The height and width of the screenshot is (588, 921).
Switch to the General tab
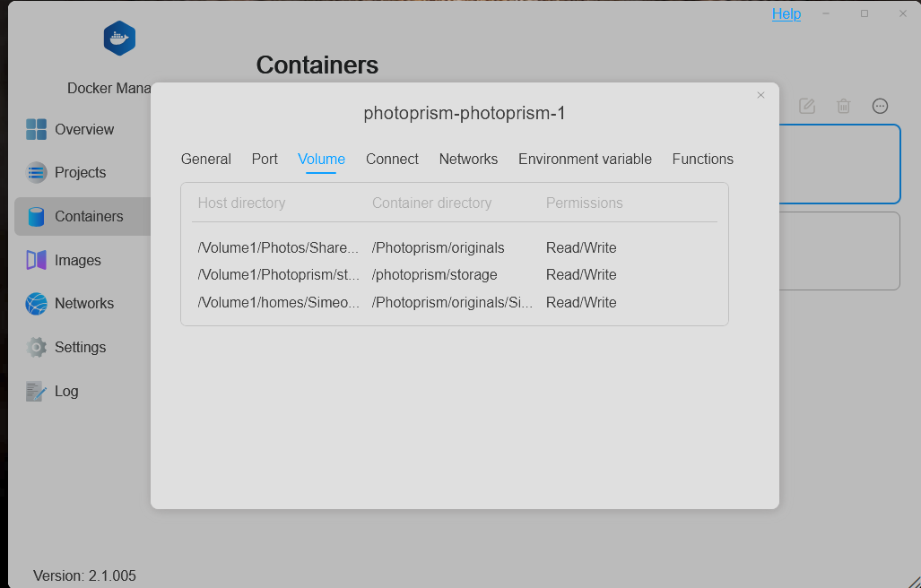(206, 159)
